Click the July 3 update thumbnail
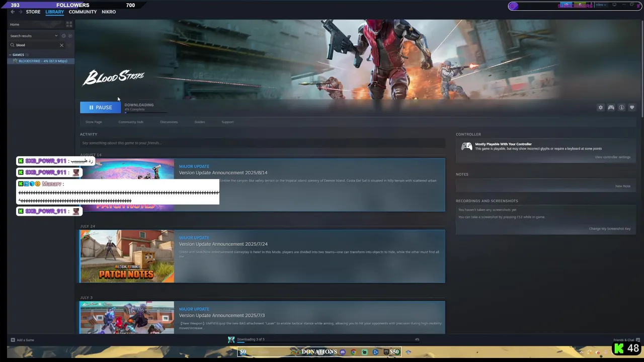 (x=127, y=317)
